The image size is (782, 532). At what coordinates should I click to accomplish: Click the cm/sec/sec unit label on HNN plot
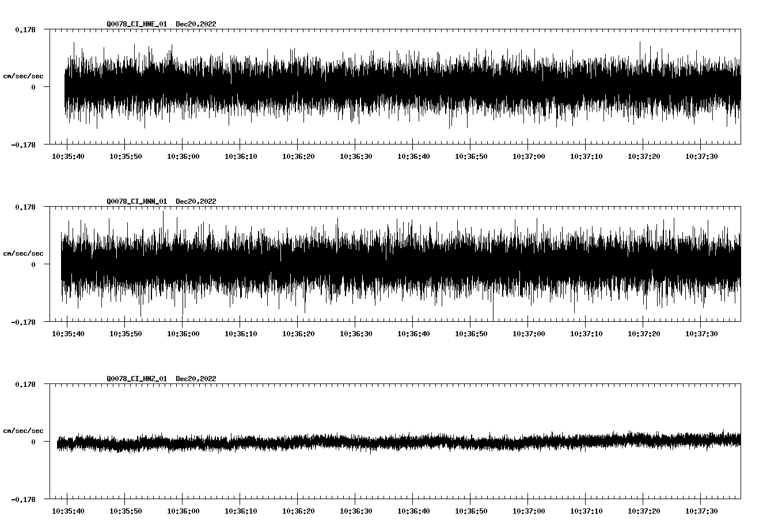pyautogui.click(x=23, y=253)
